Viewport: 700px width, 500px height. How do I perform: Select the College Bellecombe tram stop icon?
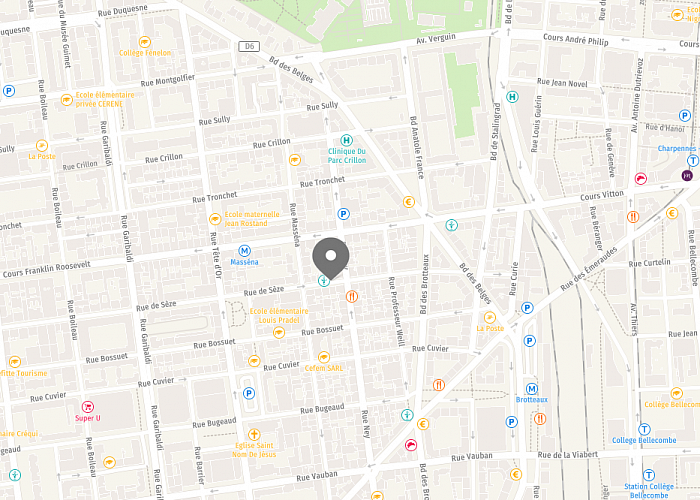tap(644, 429)
